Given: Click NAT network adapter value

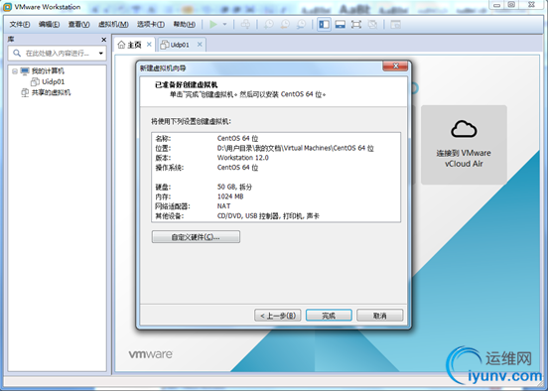Looking at the screenshot, I should pyautogui.click(x=223, y=206).
